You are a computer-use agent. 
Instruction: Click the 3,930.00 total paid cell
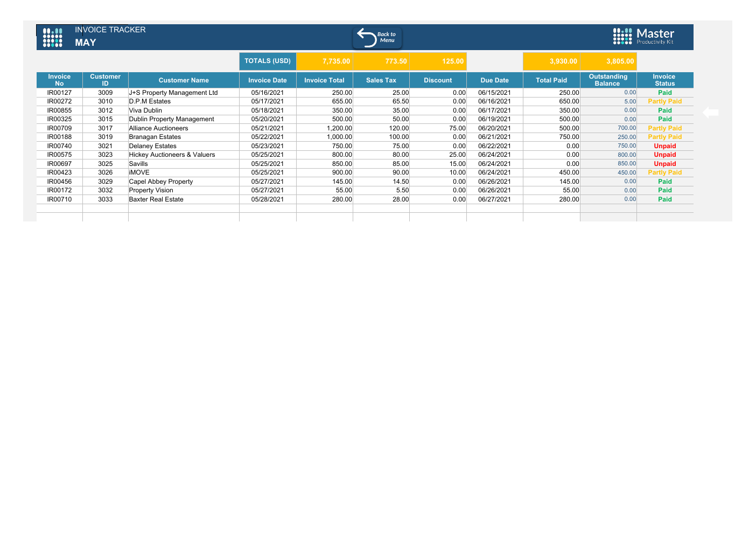pos(551,61)
